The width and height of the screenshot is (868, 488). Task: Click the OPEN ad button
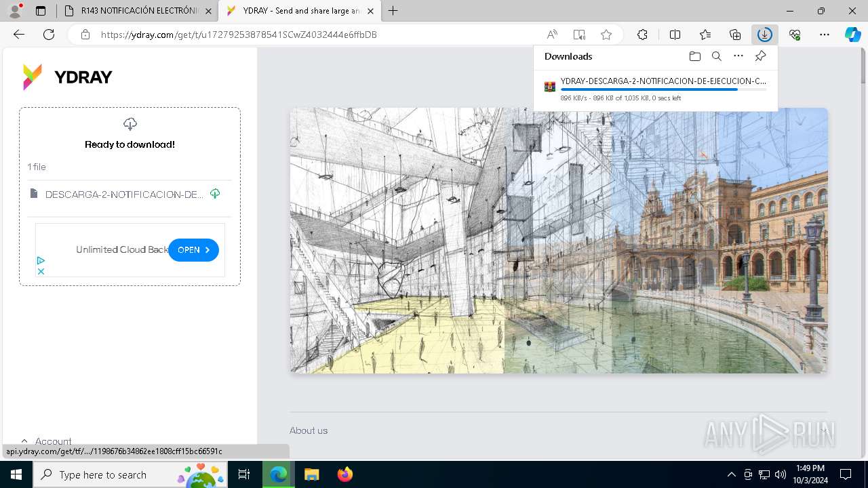(193, 250)
